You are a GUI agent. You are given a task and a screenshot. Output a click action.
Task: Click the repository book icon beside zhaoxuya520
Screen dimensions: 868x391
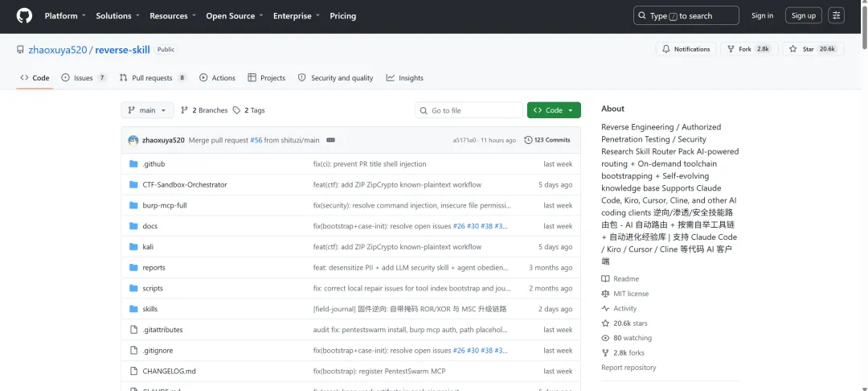pos(20,49)
